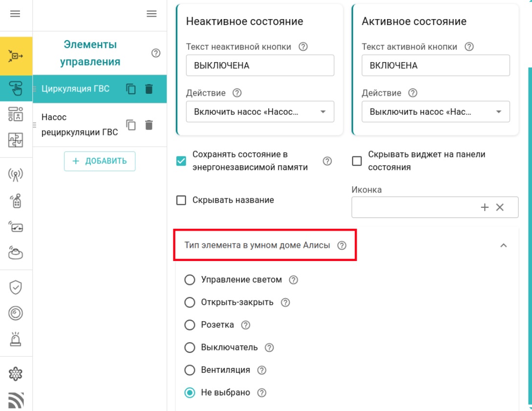Open the security shield sidebar section
The width and height of the screenshot is (532, 411).
click(x=16, y=287)
